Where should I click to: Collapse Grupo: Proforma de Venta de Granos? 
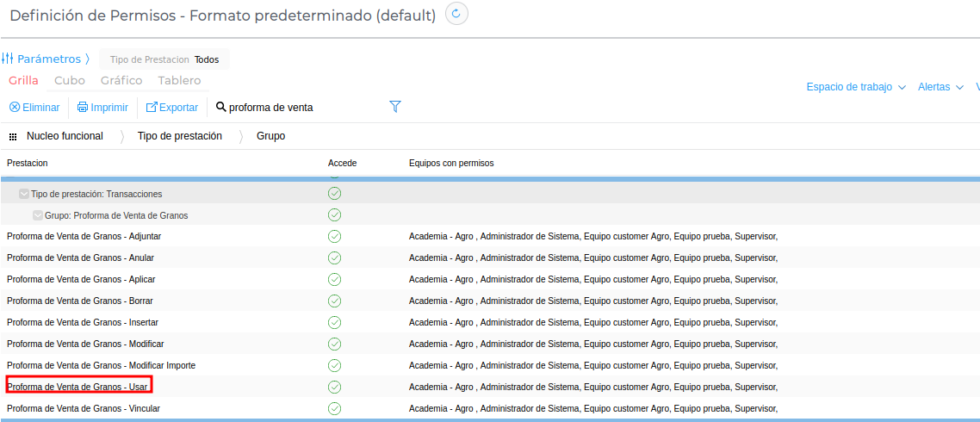38,215
